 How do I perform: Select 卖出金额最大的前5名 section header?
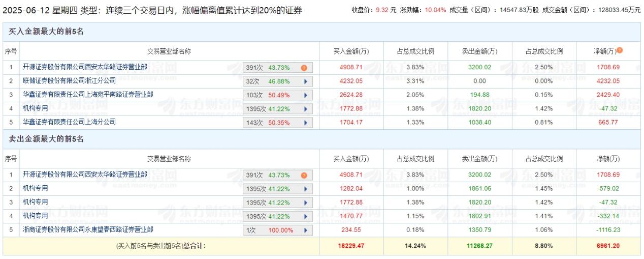(46, 139)
